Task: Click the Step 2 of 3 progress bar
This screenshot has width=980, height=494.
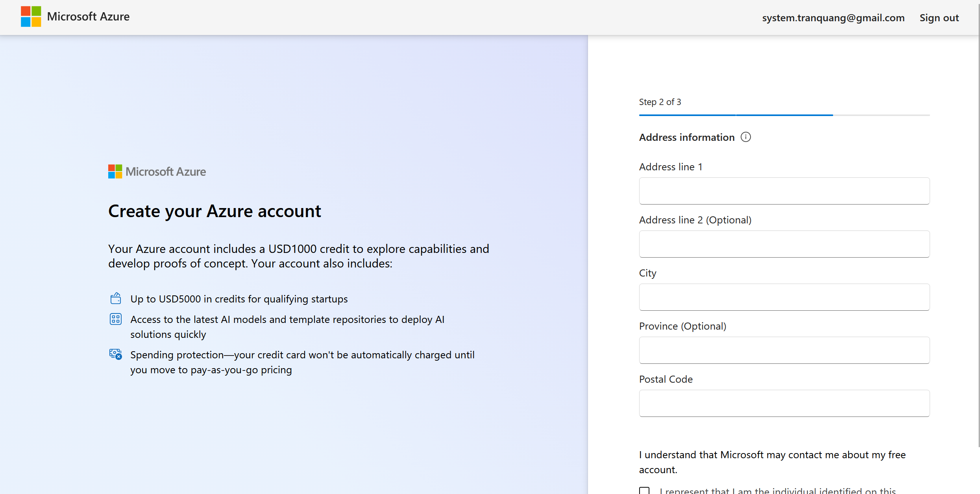Action: [x=784, y=115]
